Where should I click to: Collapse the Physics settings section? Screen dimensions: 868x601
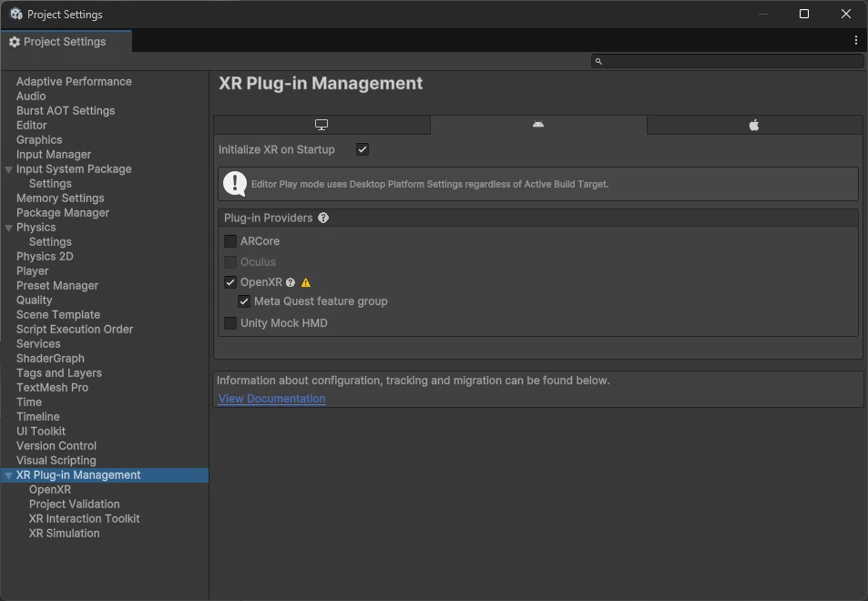click(8, 227)
